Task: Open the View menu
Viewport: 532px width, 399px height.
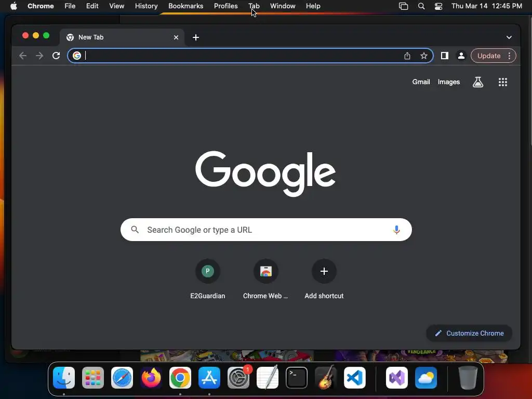Action: 117,6
